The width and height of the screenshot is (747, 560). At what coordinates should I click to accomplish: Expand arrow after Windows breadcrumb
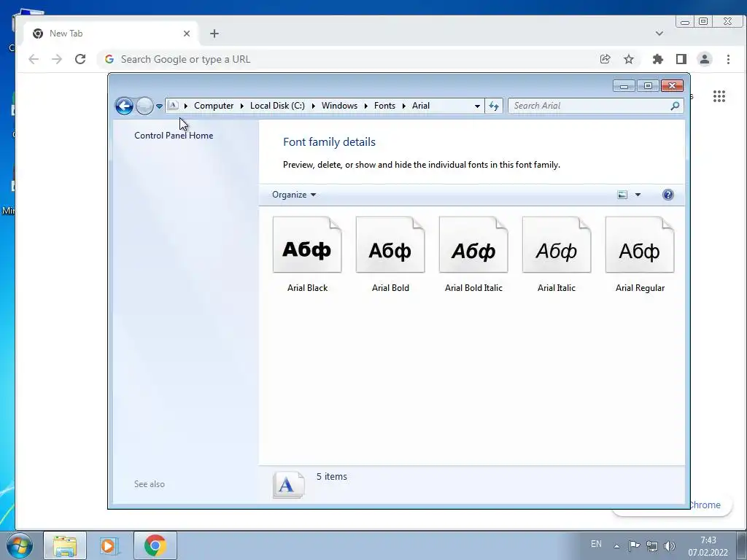[x=366, y=106]
